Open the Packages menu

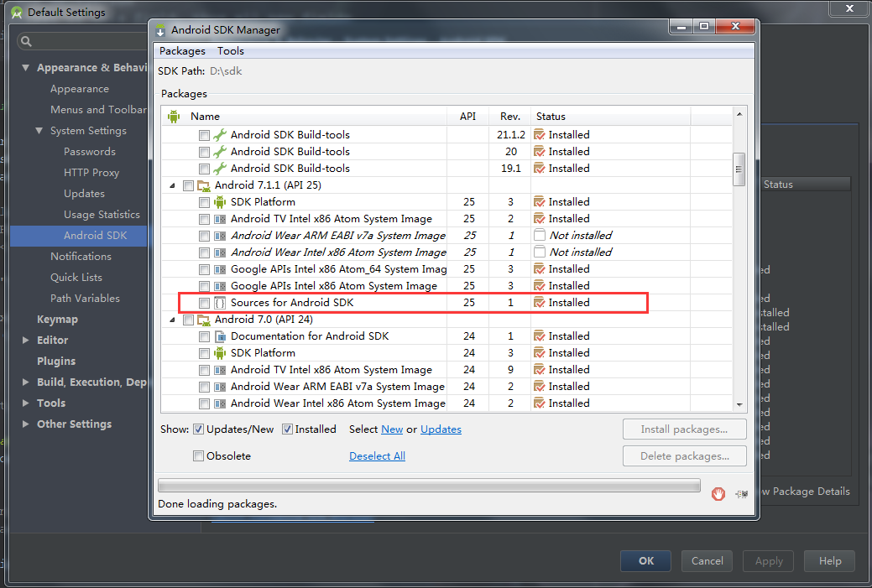point(182,50)
